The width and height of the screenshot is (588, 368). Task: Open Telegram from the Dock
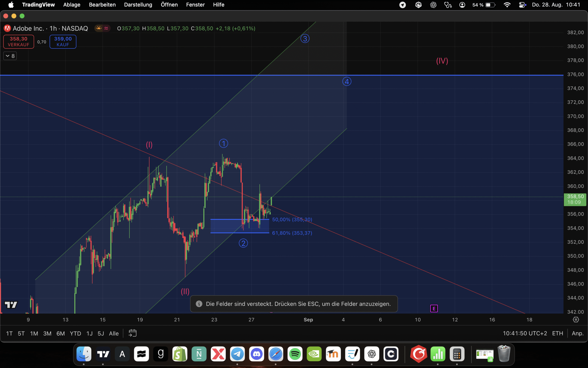click(x=237, y=354)
